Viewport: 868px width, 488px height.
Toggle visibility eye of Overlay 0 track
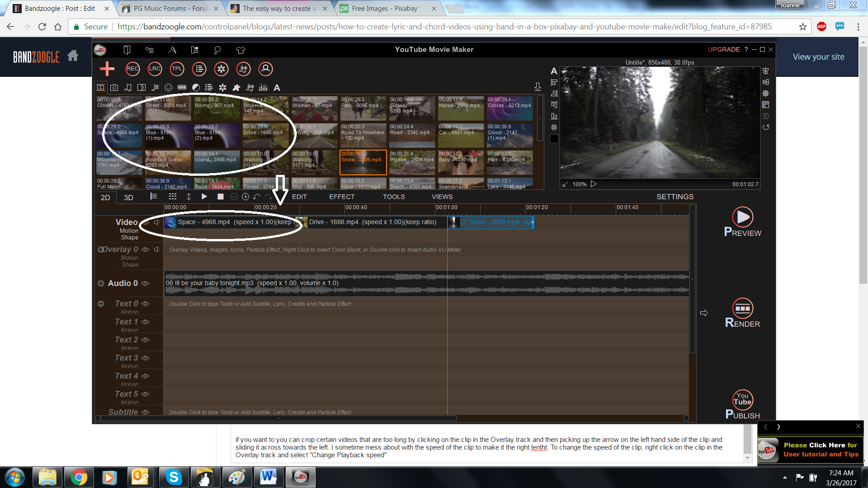coord(145,249)
